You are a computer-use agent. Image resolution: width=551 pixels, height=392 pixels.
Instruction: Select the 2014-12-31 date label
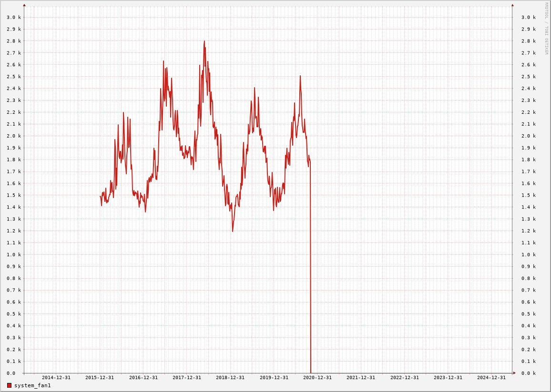tap(56, 378)
